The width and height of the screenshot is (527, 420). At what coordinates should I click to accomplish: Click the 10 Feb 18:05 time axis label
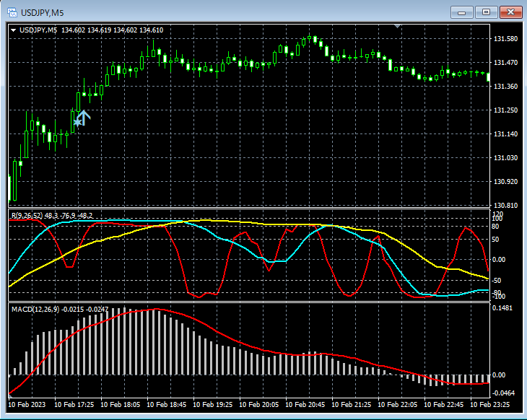(118, 405)
